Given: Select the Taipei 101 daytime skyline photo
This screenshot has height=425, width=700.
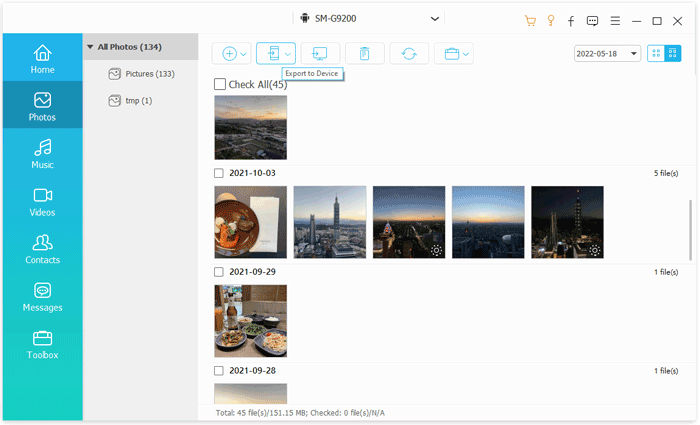Looking at the screenshot, I should click(x=330, y=222).
